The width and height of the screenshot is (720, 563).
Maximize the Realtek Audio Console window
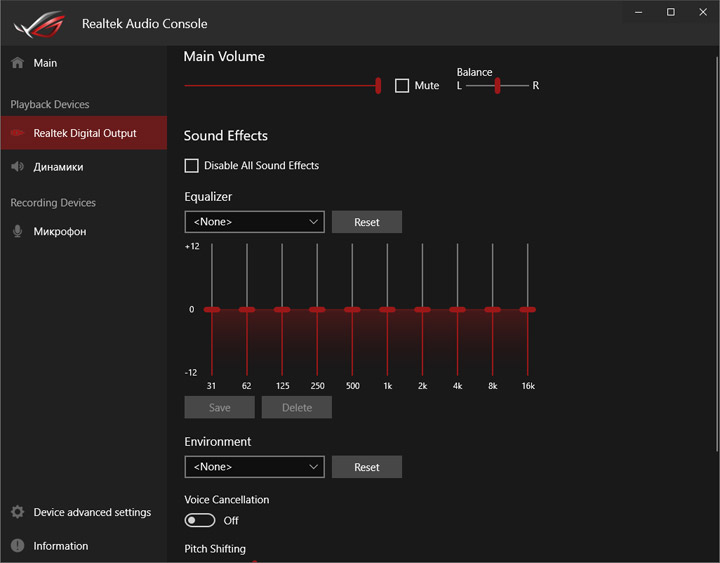pyautogui.click(x=671, y=12)
